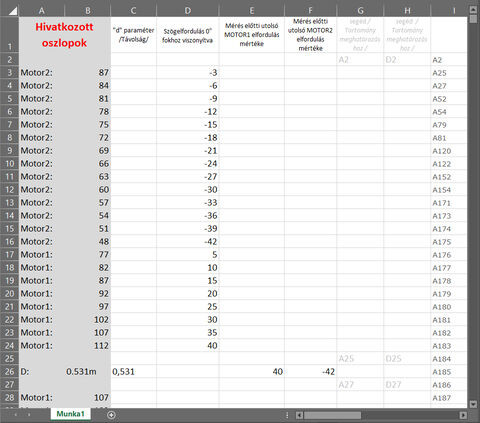
Task: Select column E header
Action: [x=252, y=11]
